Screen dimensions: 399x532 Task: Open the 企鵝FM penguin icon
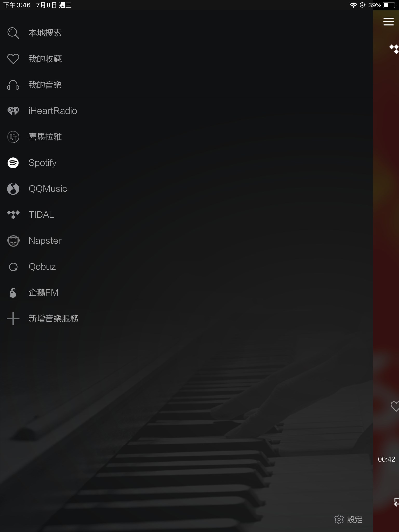13,293
